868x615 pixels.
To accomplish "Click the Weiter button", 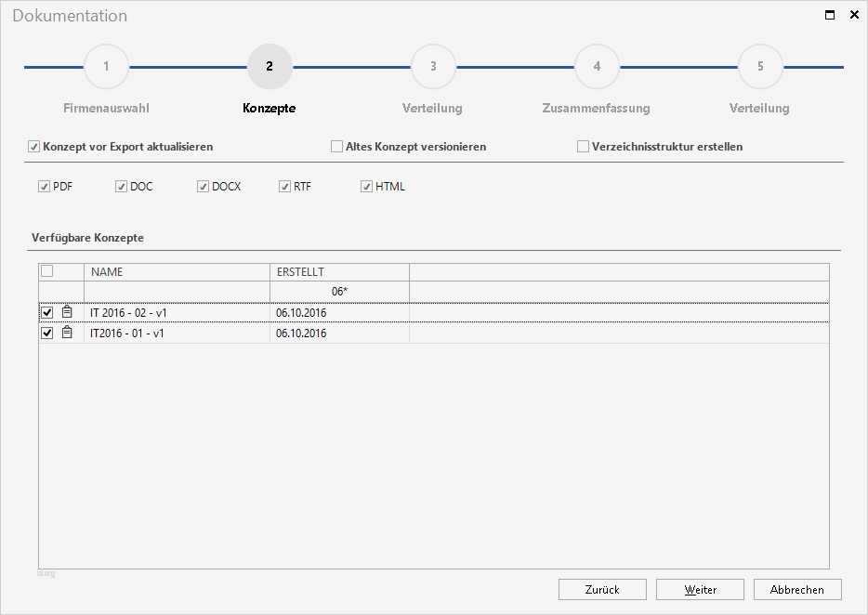I will tap(701, 590).
